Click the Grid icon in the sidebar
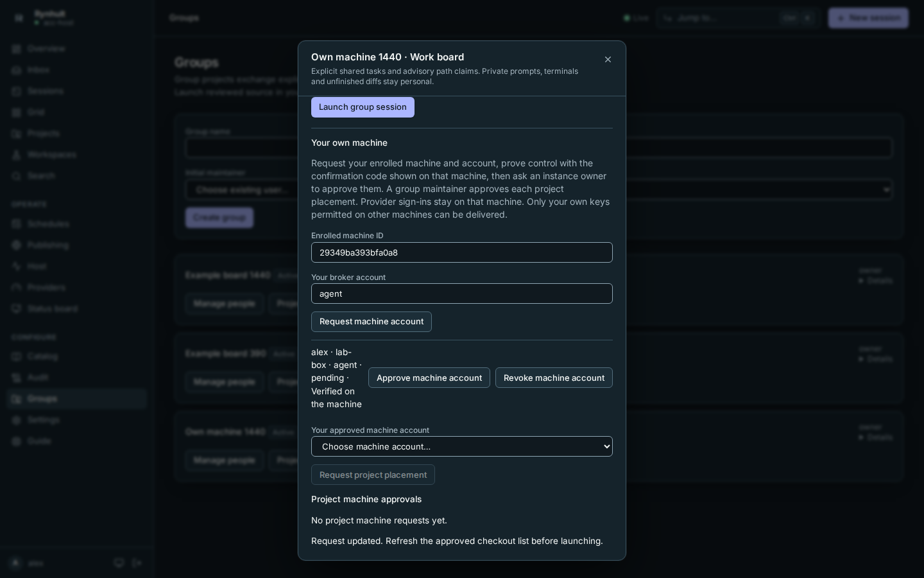Viewport: 924px width, 578px height. tap(17, 112)
